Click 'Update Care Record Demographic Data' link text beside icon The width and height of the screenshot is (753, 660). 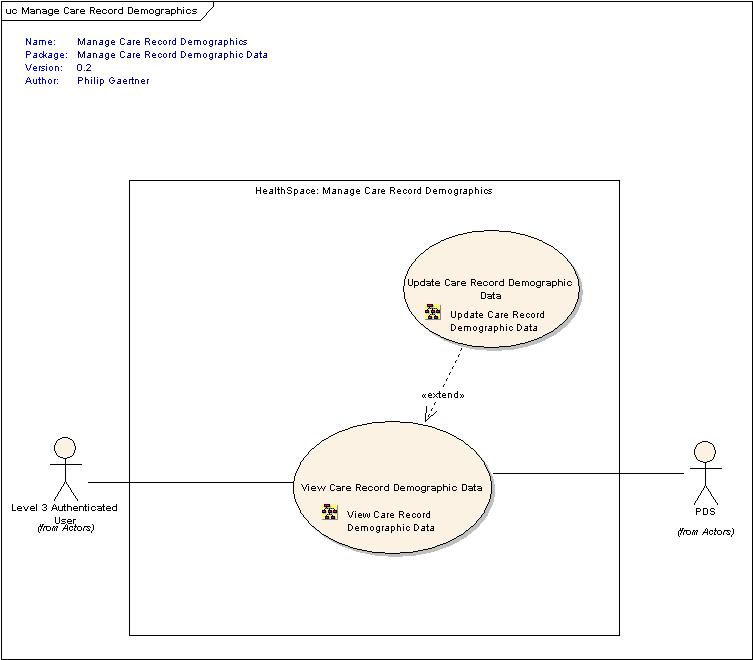coord(497,321)
